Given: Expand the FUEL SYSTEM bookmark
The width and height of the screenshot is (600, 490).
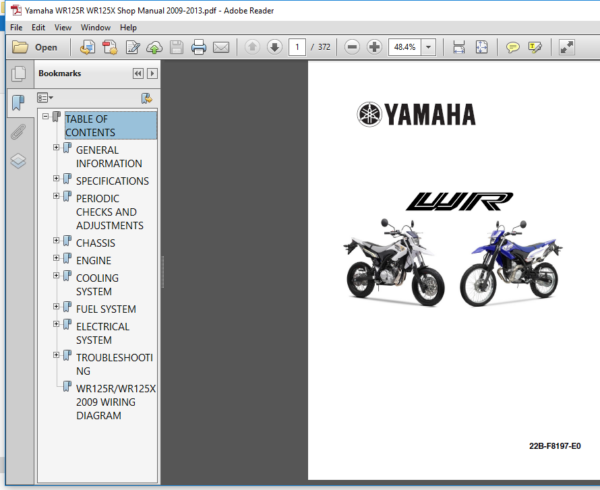Looking at the screenshot, I should tap(56, 306).
